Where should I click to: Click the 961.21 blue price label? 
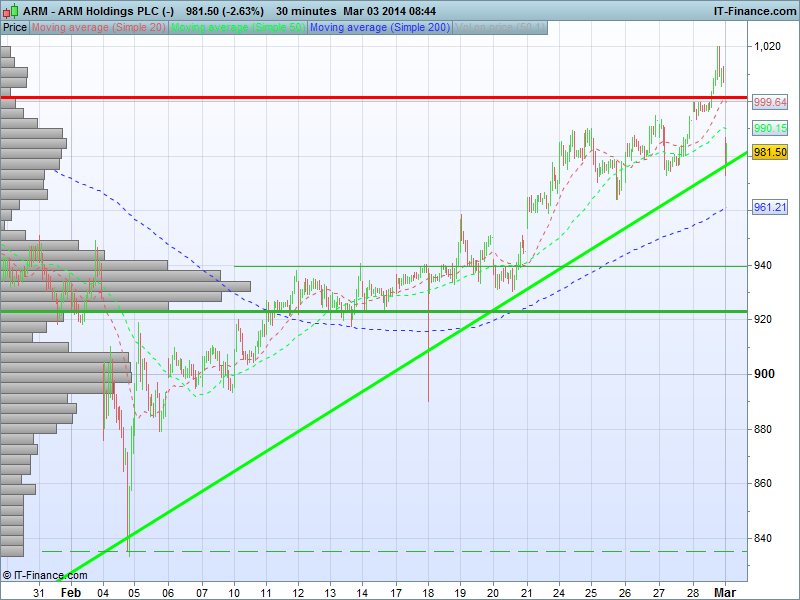(770, 207)
